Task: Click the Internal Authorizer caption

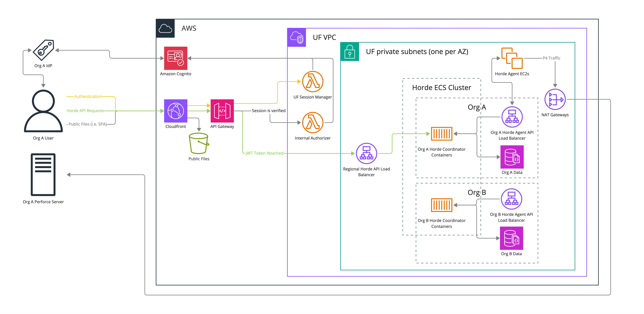Action: pos(313,138)
